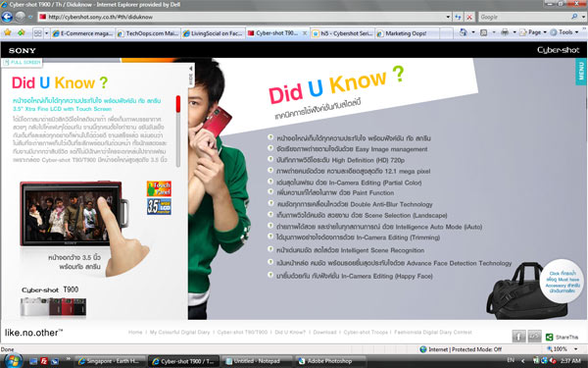Click the SONY logo in the header
The image size is (588, 368).
click(x=23, y=50)
